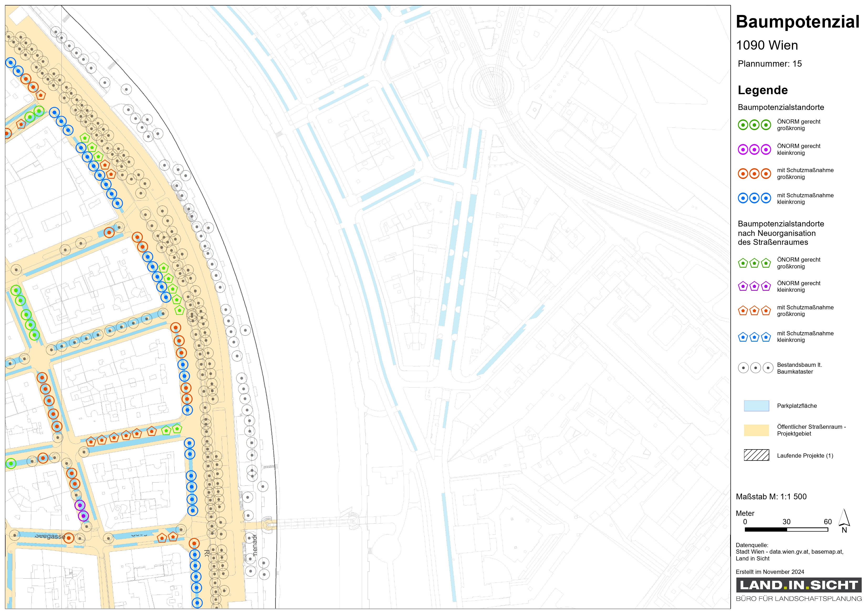
Task: Click the beige Öffentlicher Straßenraum swatch
Action: click(756, 430)
